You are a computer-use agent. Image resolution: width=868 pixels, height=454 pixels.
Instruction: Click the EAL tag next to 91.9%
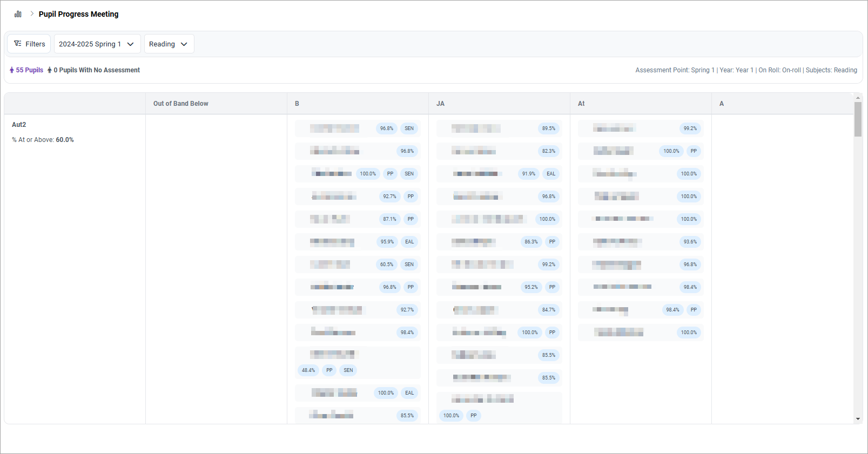click(x=550, y=174)
